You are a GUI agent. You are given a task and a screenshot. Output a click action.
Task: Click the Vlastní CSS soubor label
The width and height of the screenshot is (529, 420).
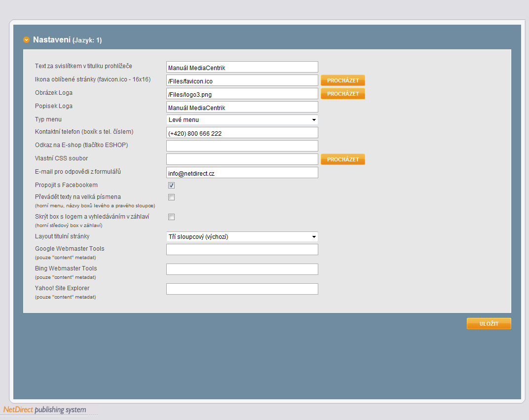61,158
